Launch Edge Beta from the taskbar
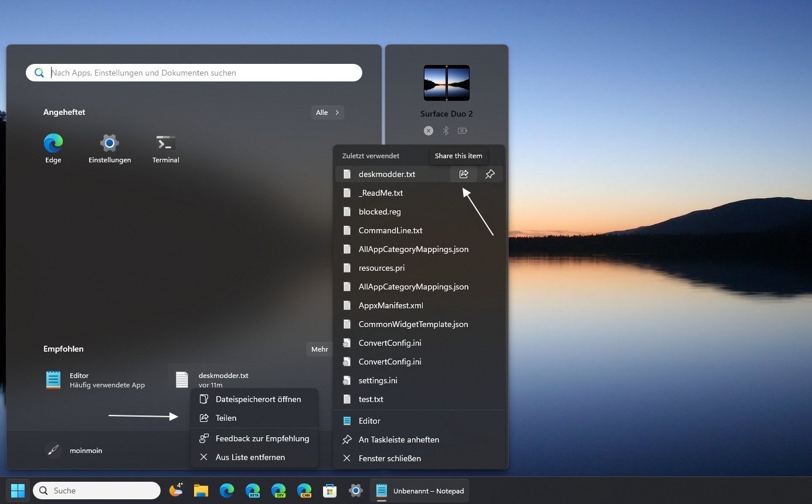 coord(253,491)
